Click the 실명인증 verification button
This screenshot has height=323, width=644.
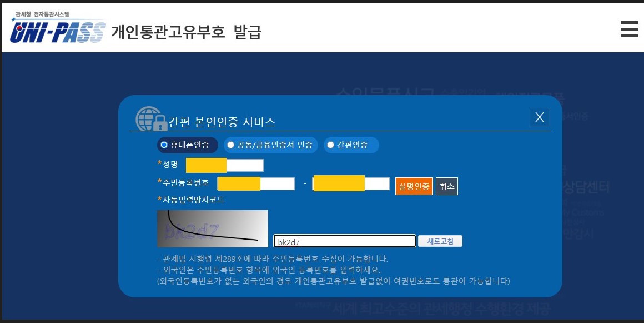click(x=414, y=186)
